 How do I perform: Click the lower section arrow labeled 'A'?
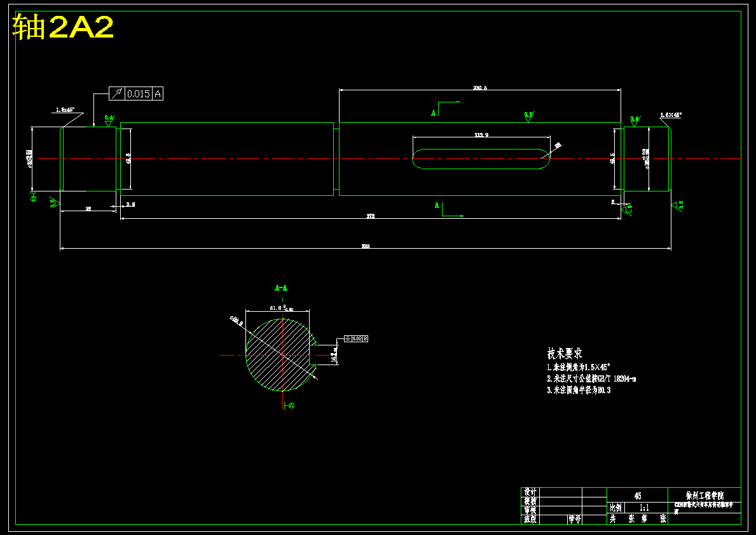click(x=449, y=209)
